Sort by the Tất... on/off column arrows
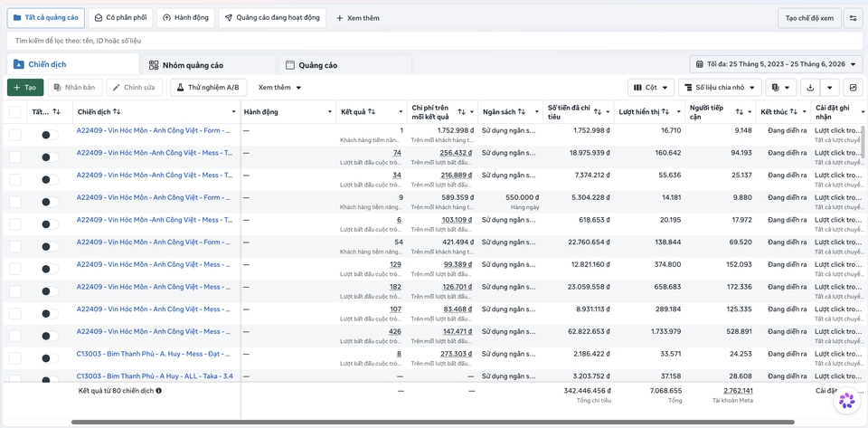 [x=56, y=112]
